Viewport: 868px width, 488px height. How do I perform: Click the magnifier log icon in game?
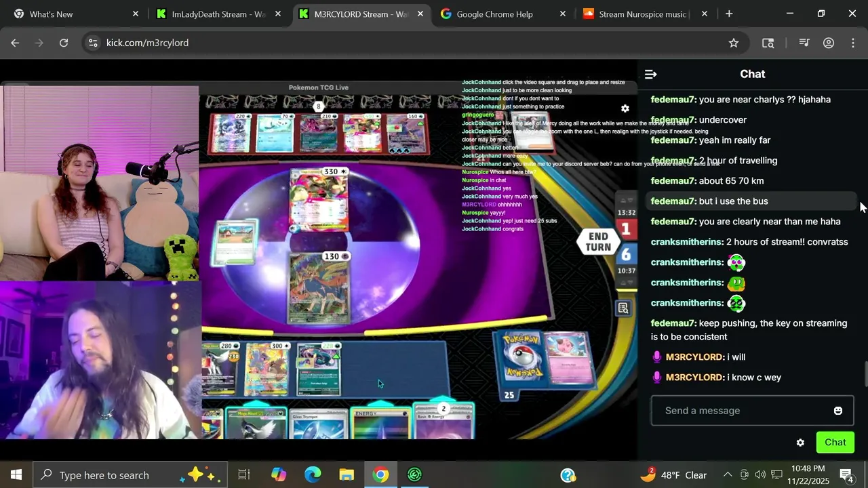click(x=623, y=309)
